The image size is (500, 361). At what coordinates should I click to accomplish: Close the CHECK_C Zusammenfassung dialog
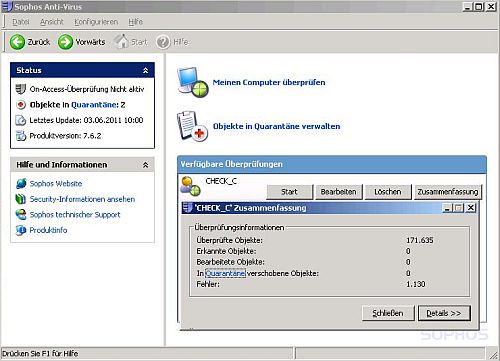click(x=470, y=208)
